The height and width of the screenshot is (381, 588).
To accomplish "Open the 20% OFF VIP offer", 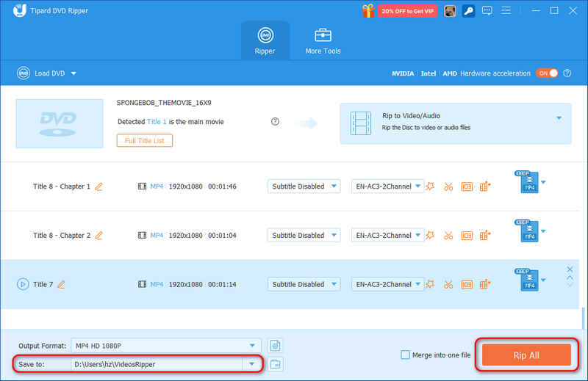I will (408, 11).
